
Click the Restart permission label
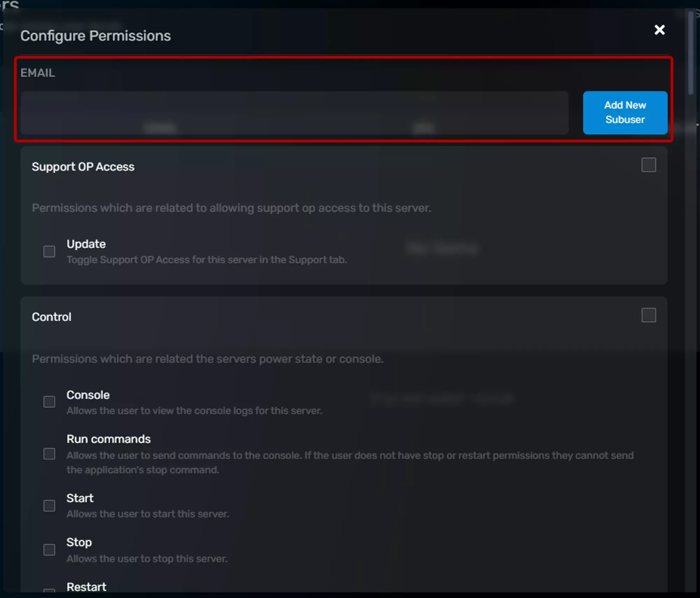click(x=86, y=587)
